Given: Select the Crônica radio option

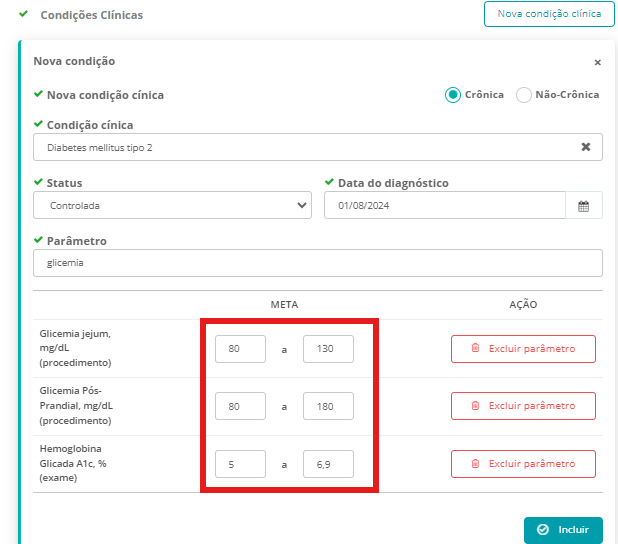Looking at the screenshot, I should pos(453,95).
